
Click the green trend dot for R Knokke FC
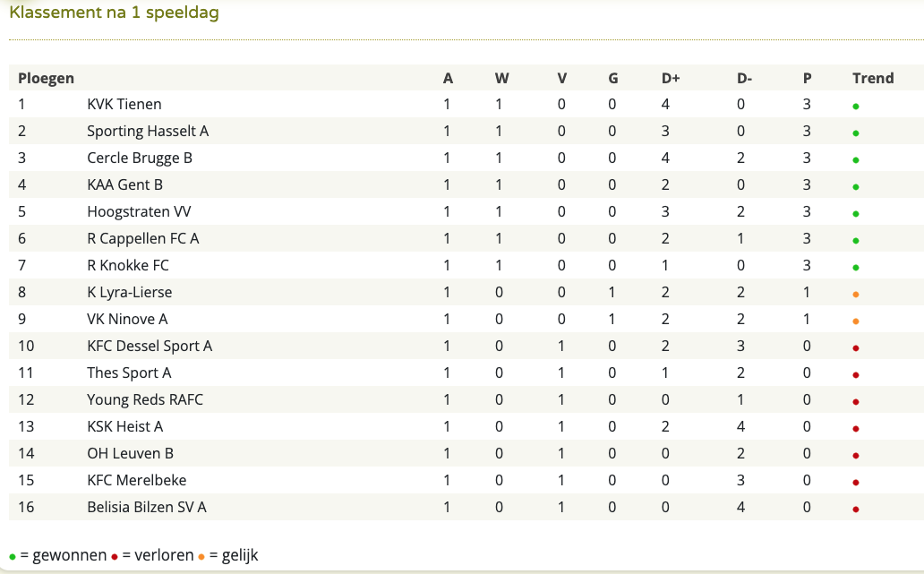pyautogui.click(x=856, y=268)
